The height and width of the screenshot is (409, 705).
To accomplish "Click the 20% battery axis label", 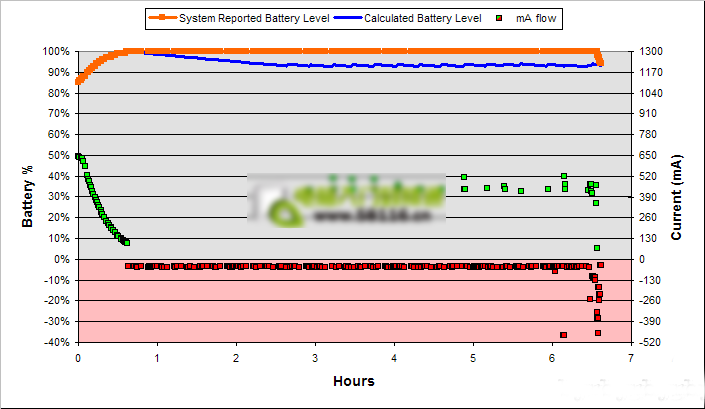I will [x=58, y=218].
